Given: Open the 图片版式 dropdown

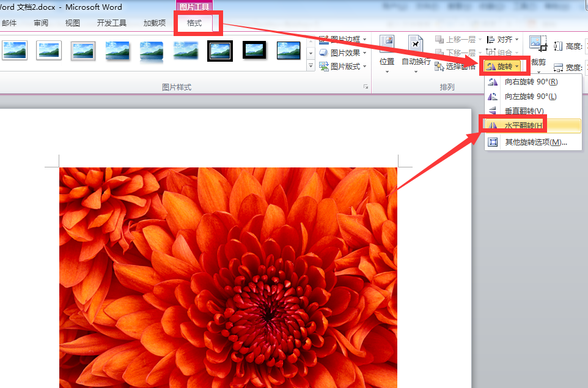Looking at the screenshot, I should pyautogui.click(x=343, y=67).
